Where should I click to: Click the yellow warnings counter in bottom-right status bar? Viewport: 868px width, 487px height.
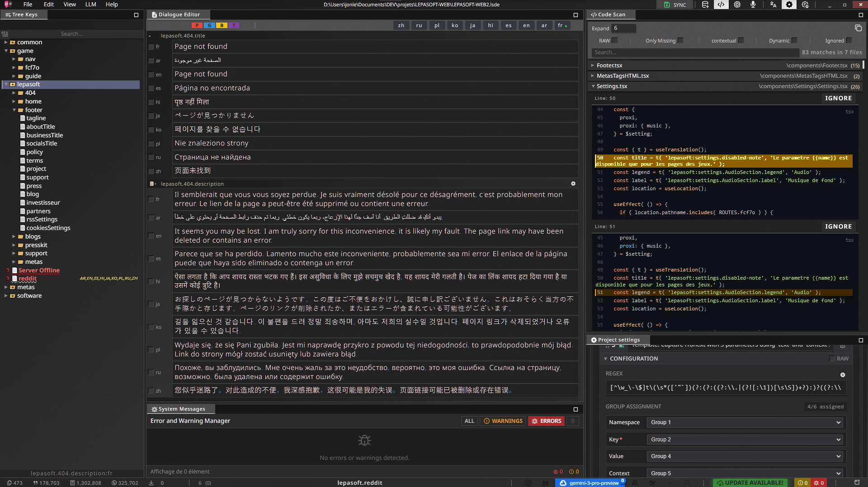(x=803, y=483)
